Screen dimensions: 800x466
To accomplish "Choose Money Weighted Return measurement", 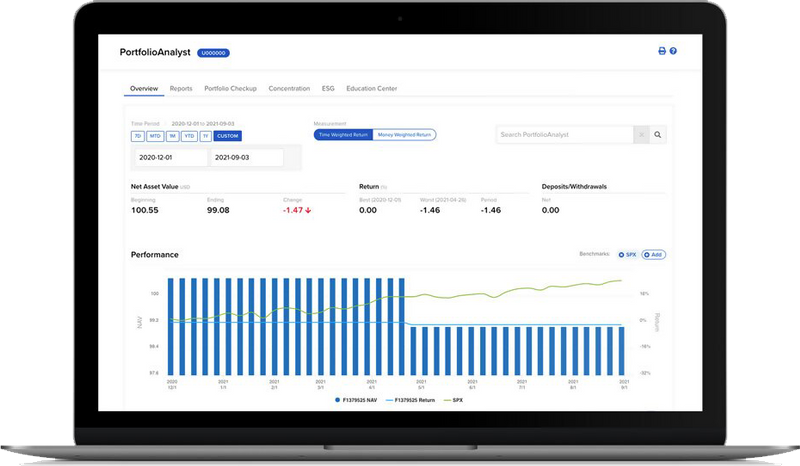I will pyautogui.click(x=405, y=135).
